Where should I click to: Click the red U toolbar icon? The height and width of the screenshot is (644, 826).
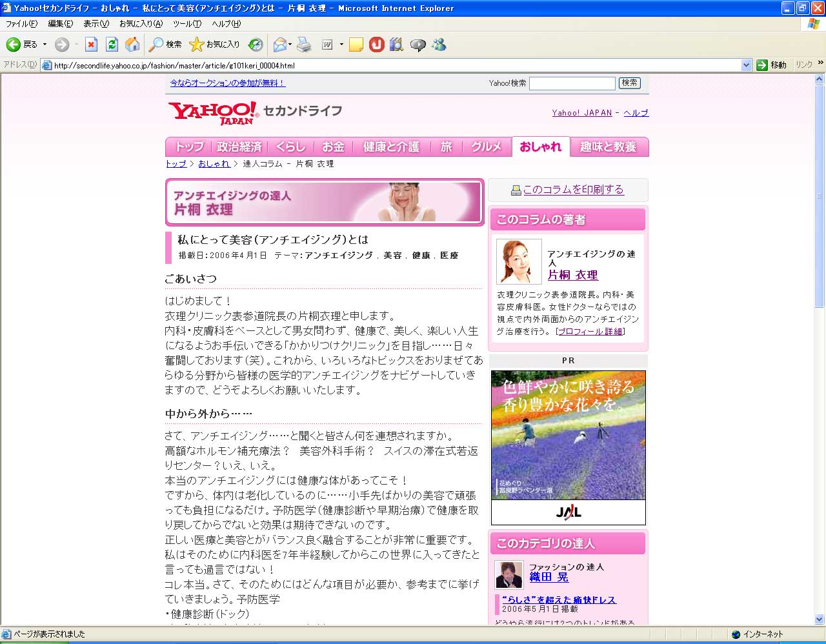(377, 45)
